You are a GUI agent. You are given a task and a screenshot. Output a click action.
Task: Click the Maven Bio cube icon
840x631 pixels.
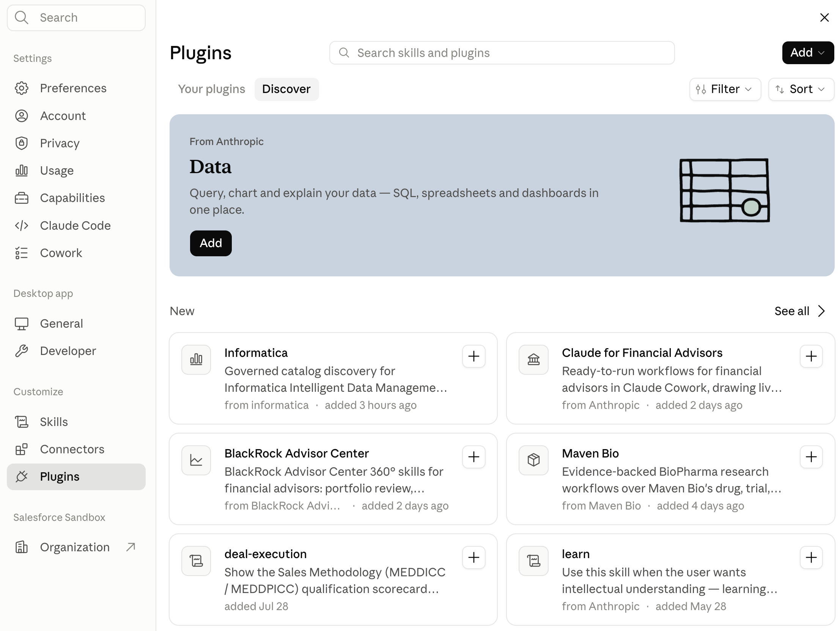[x=533, y=460]
